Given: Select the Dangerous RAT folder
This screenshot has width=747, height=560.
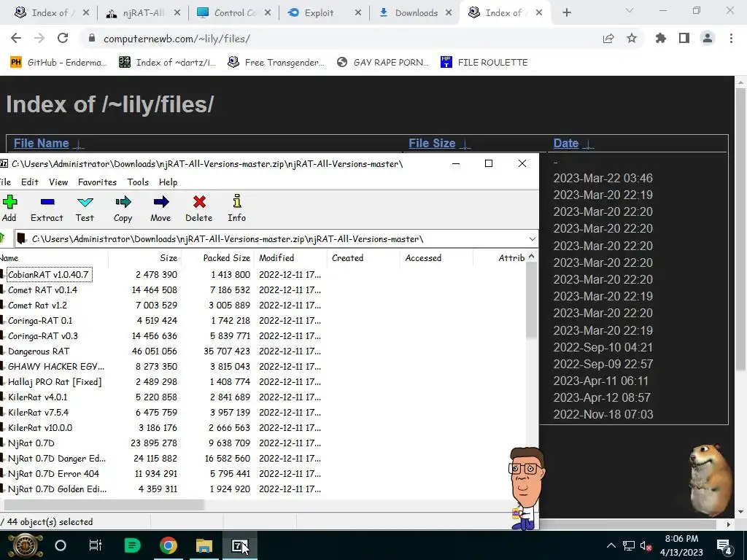Looking at the screenshot, I should tap(39, 351).
